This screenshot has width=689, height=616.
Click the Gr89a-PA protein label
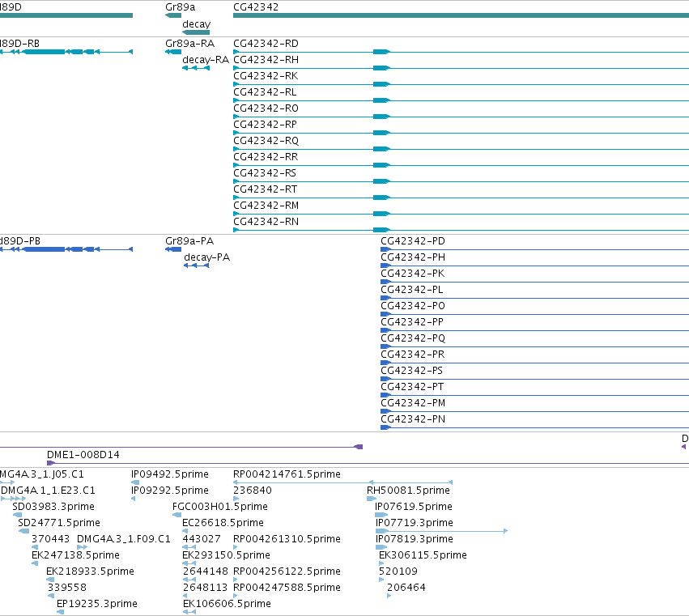189,241
